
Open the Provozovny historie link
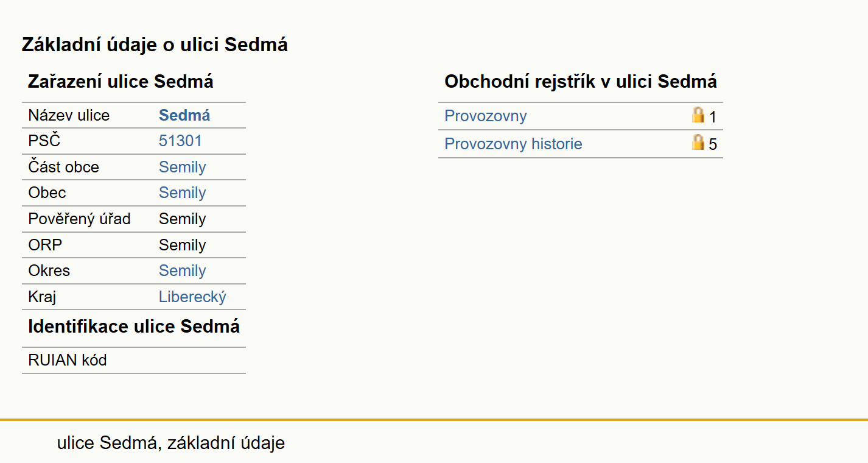[514, 144]
